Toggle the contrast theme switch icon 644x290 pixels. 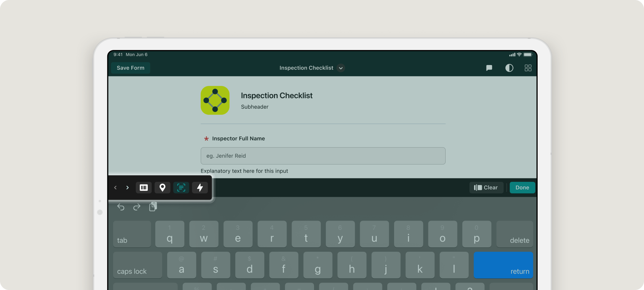point(509,68)
